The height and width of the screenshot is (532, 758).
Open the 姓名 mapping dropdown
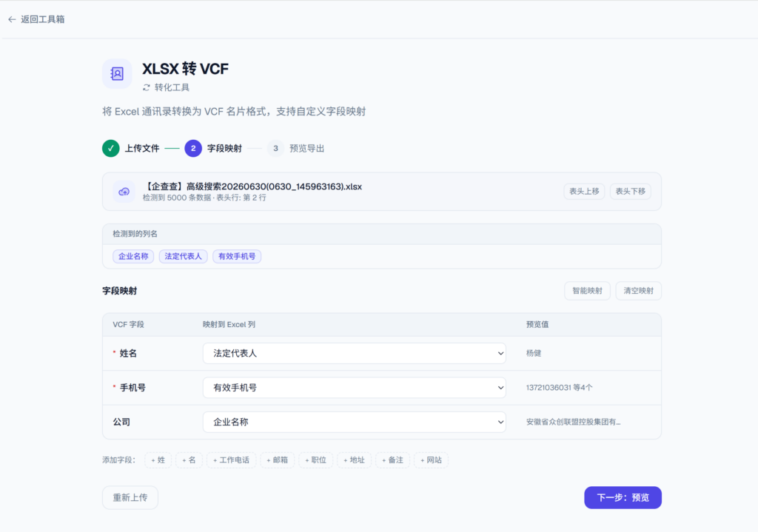355,353
